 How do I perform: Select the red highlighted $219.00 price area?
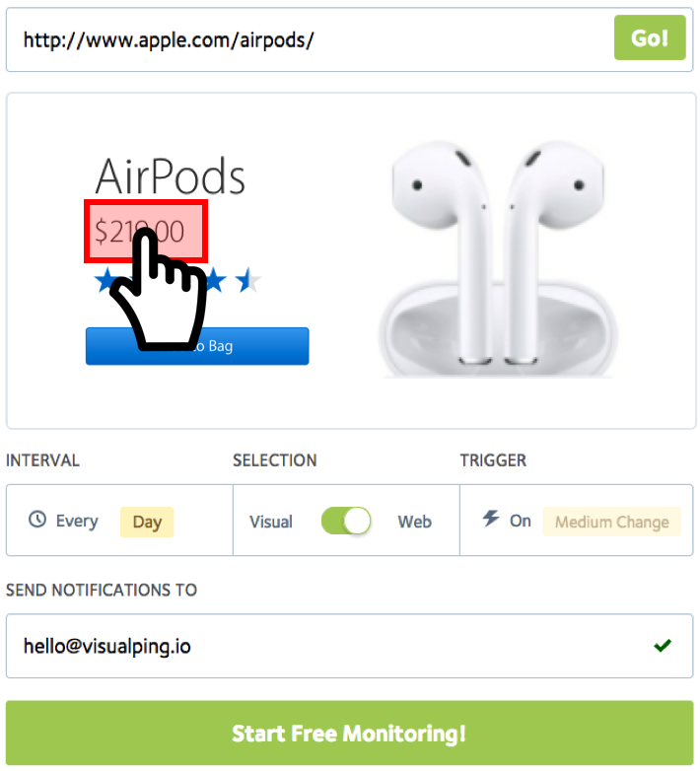(x=146, y=231)
